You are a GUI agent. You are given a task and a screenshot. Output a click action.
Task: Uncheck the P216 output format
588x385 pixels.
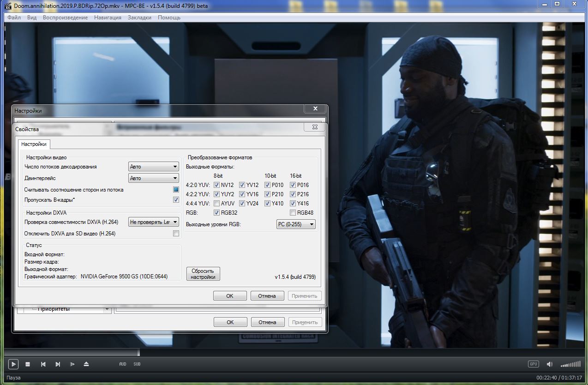(293, 194)
